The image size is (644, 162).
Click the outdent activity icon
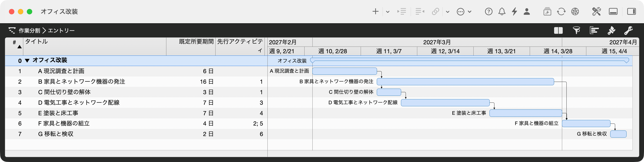coord(420,11)
